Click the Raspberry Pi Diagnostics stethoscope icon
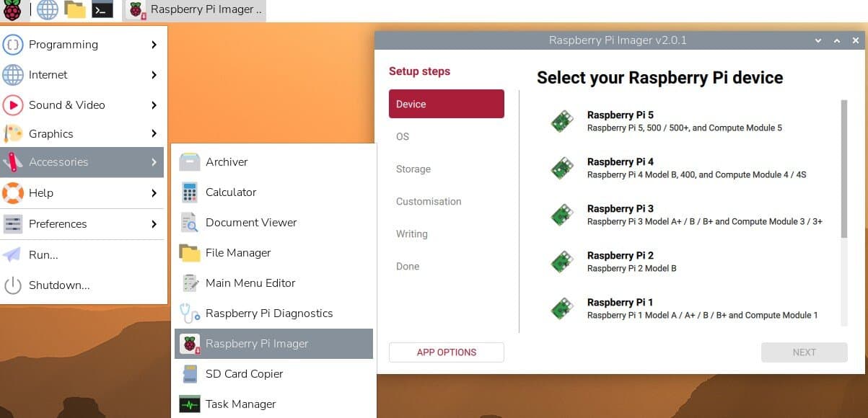The image size is (868, 418). click(190, 313)
